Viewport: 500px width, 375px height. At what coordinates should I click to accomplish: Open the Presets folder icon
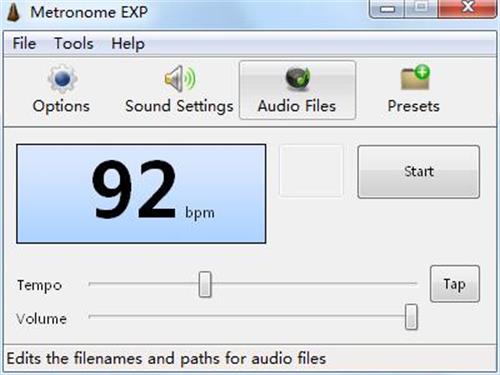click(415, 77)
